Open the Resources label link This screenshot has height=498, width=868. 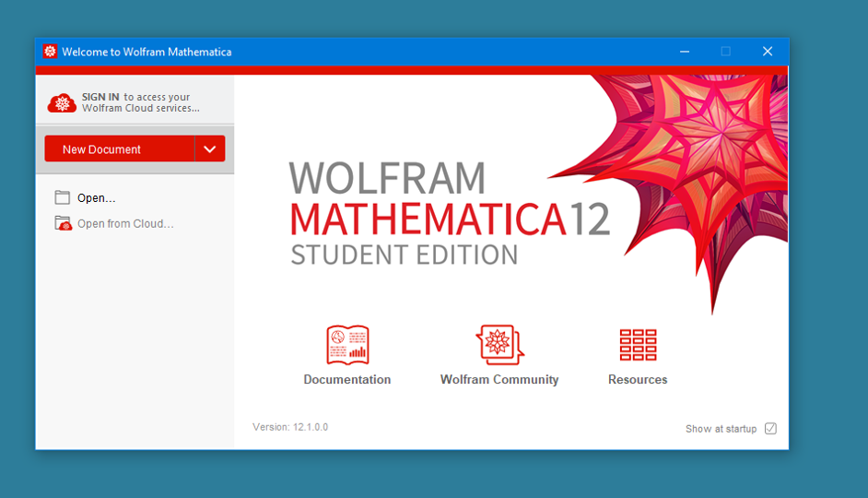point(638,379)
